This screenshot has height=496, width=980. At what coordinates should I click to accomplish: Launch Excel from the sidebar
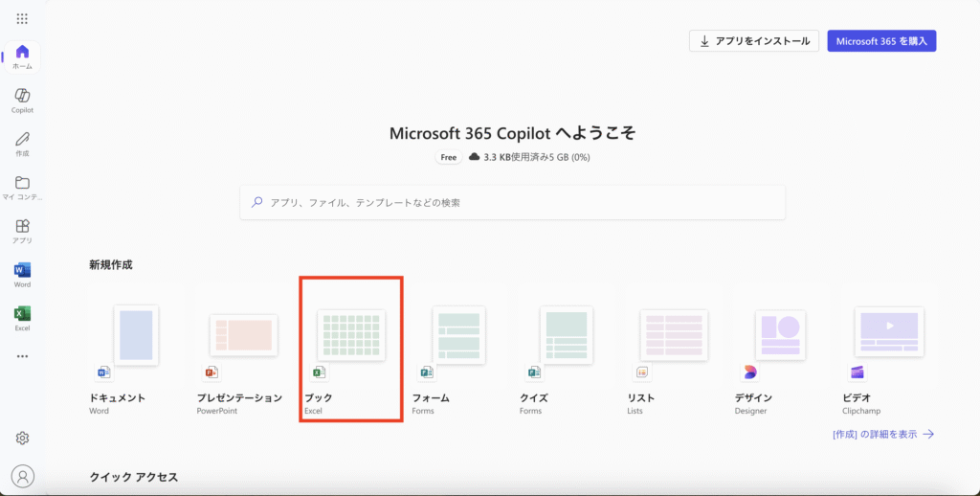(x=23, y=318)
